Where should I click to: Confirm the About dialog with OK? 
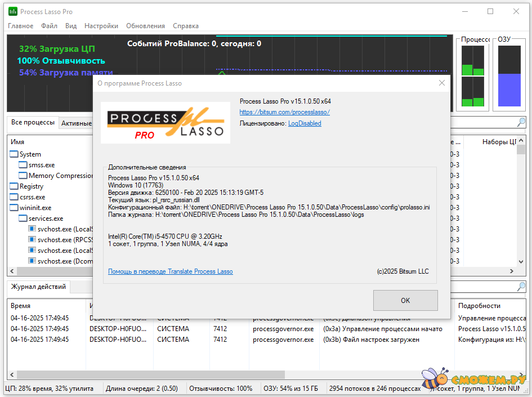pyautogui.click(x=405, y=300)
